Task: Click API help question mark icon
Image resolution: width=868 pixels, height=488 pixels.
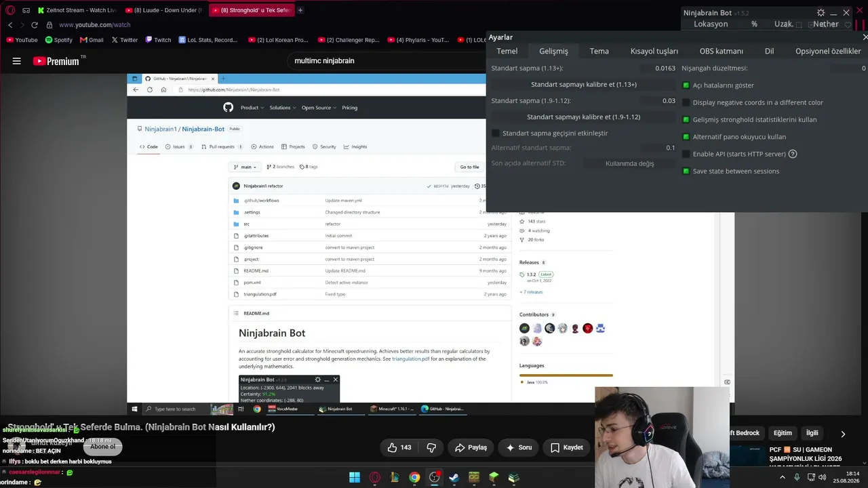Action: point(793,154)
